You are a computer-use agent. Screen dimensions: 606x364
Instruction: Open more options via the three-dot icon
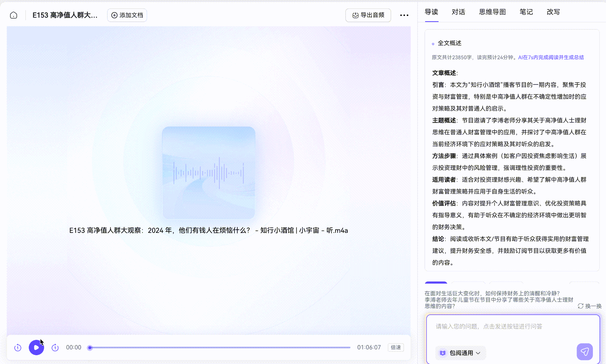pos(404,15)
